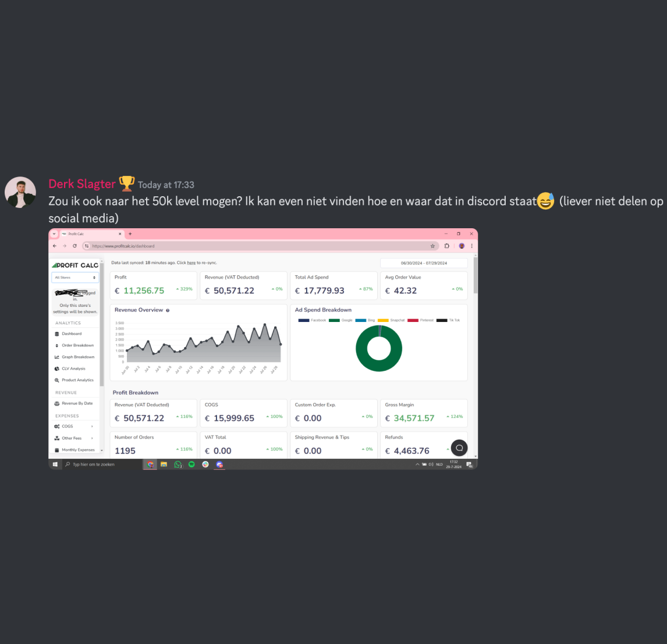Screen dimensions: 667x644
Task: Toggle Tik Tok series in legend
Action: point(448,320)
